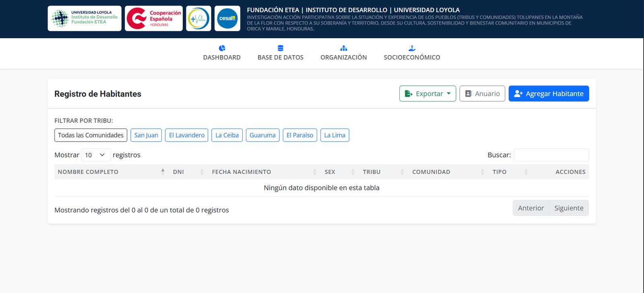Go to Siguiente page
The height and width of the screenshot is (293, 644).
click(569, 208)
